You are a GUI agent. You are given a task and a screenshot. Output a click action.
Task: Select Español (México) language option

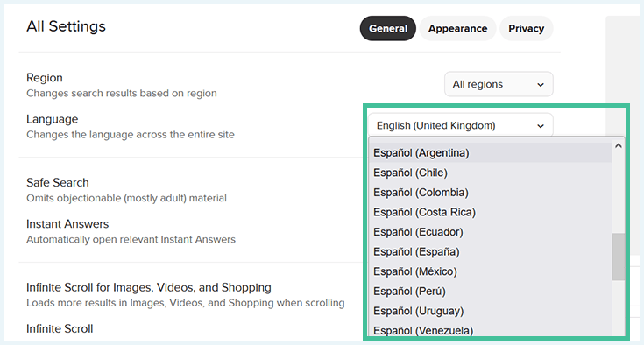(491, 271)
